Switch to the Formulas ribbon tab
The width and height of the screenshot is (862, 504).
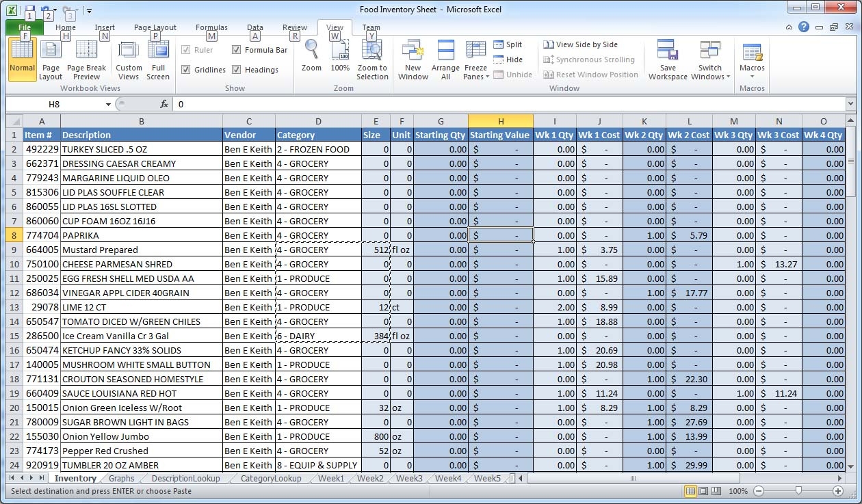(x=211, y=27)
